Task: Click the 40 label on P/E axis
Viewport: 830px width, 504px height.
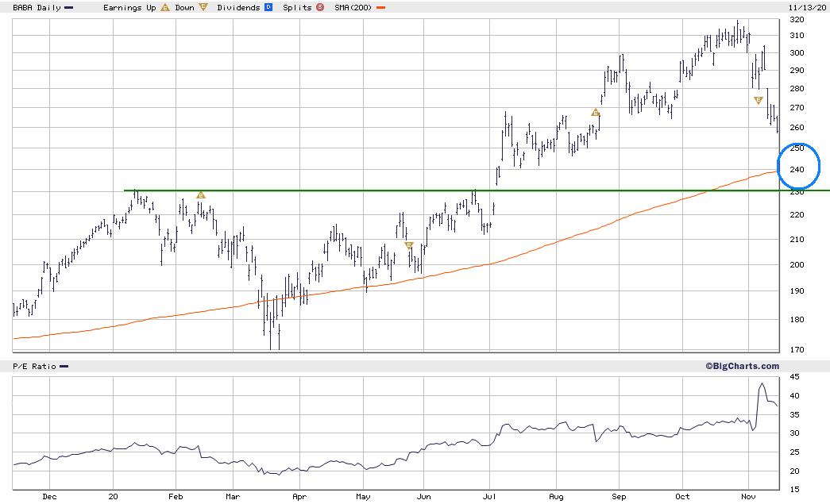Action: pyautogui.click(x=794, y=395)
